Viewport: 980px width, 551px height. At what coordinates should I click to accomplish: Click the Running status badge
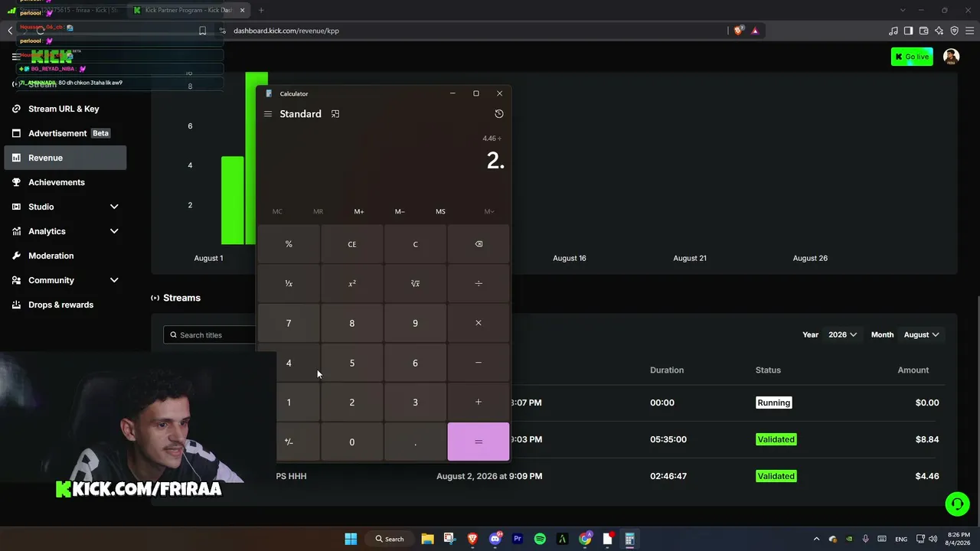point(773,403)
